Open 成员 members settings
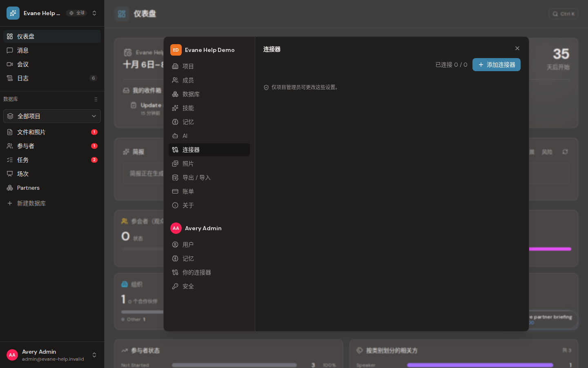The width and height of the screenshot is (588, 368). click(x=209, y=80)
